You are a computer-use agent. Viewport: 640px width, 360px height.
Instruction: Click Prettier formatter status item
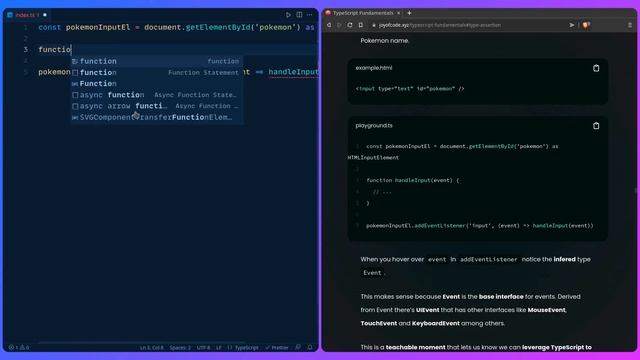pos(277,348)
